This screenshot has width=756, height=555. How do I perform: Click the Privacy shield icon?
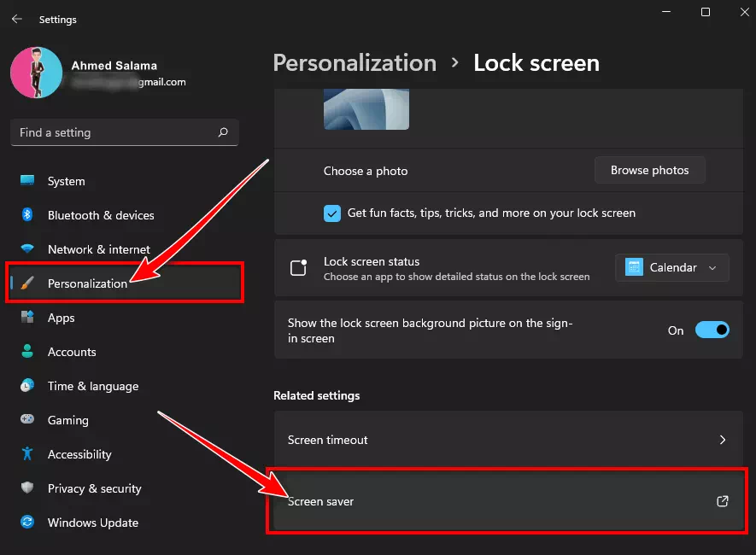click(x=27, y=488)
